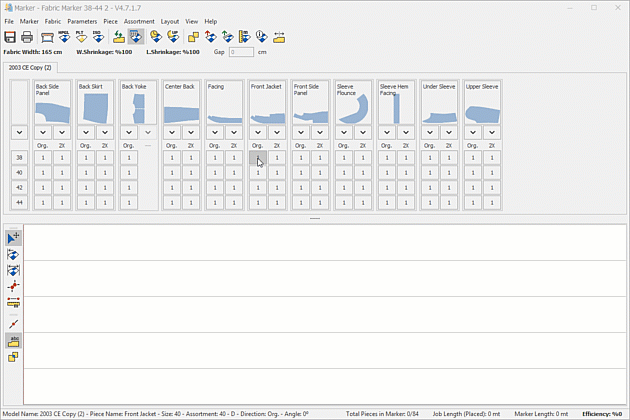Click the size 44 row button
630x420 pixels.
pos(19,202)
